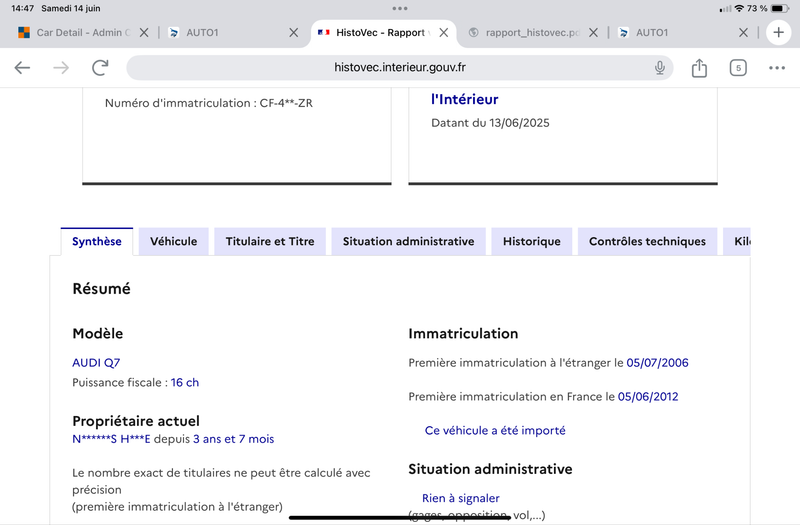Click the date 05/06/2012

[648, 396]
